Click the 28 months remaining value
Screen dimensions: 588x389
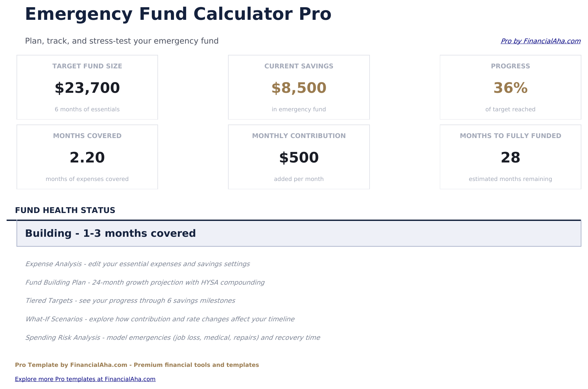pyautogui.click(x=510, y=158)
